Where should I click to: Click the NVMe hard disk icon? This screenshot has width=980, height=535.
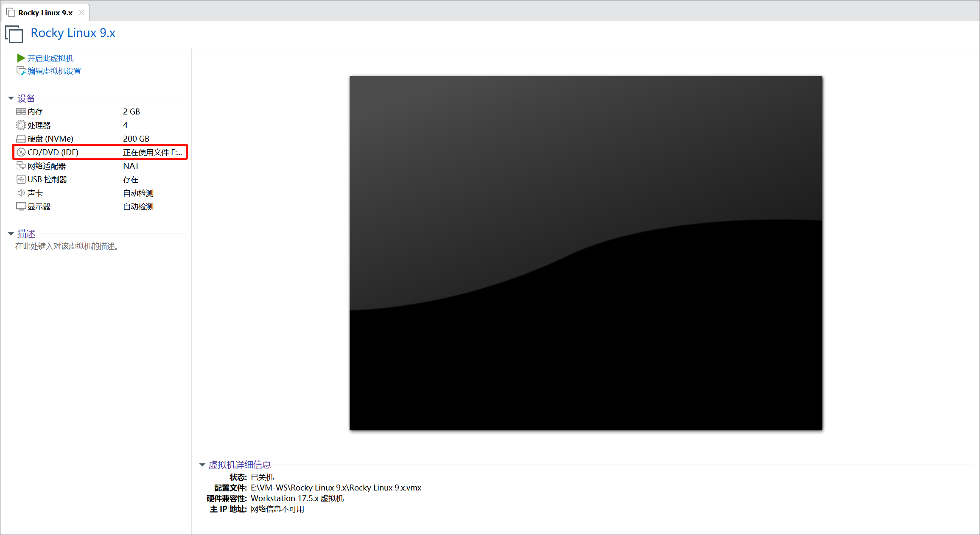(x=21, y=139)
